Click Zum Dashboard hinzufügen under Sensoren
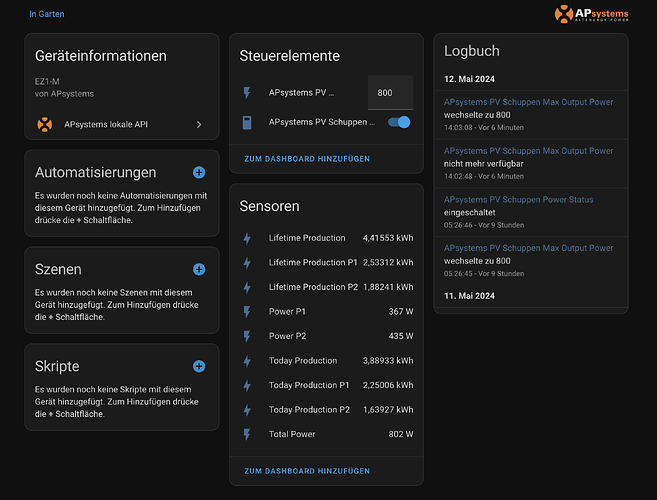This screenshot has width=657, height=500. [x=307, y=471]
